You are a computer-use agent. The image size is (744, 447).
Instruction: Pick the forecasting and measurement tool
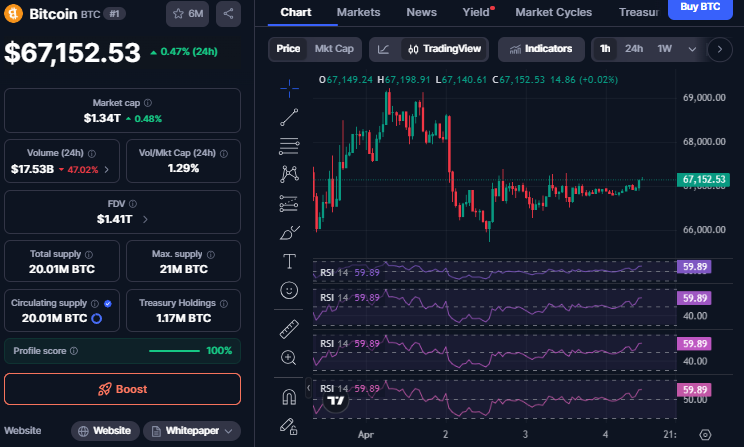(x=289, y=204)
